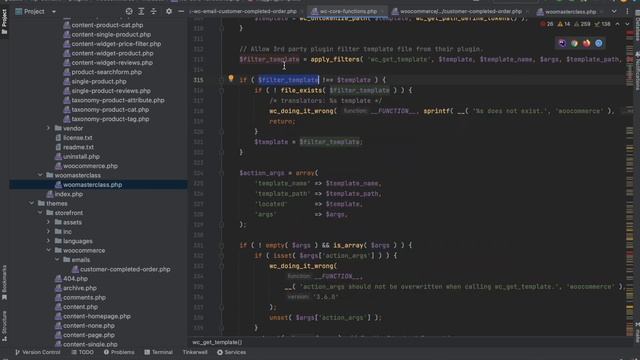Open Project view selector dropdown

(x=53, y=12)
